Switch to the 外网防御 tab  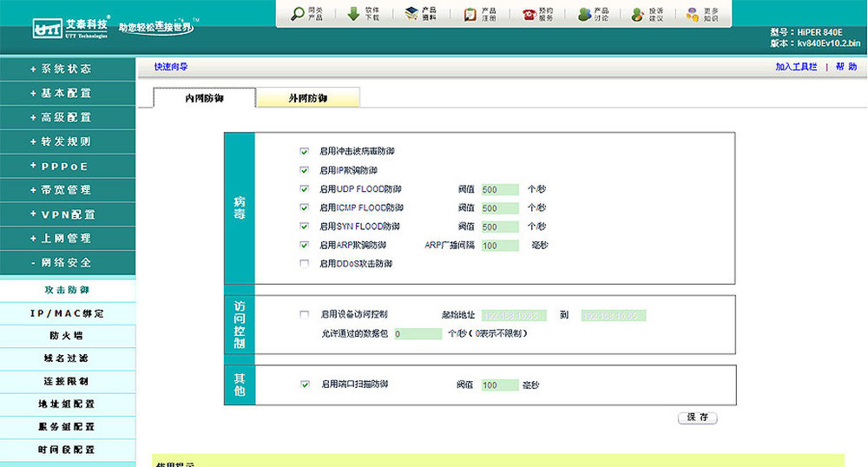click(308, 99)
